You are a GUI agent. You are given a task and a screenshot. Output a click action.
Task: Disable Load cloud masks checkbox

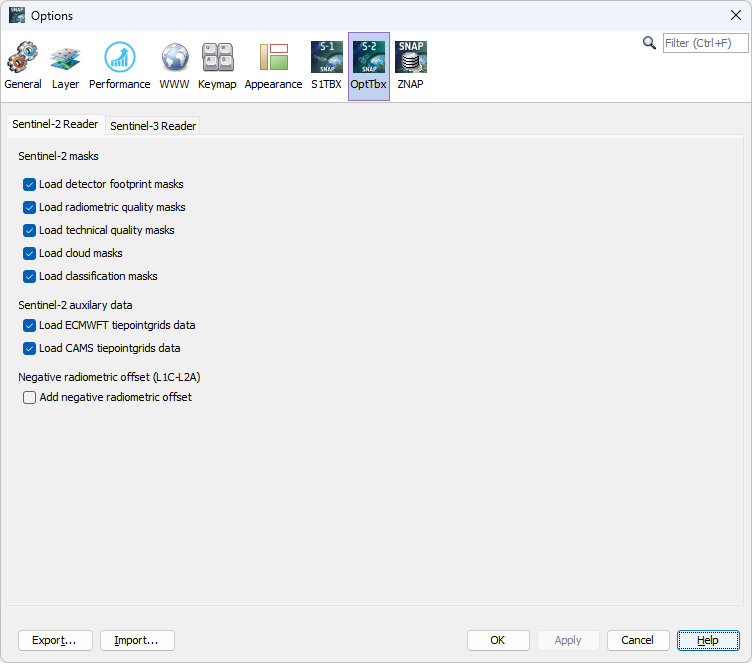pos(29,253)
